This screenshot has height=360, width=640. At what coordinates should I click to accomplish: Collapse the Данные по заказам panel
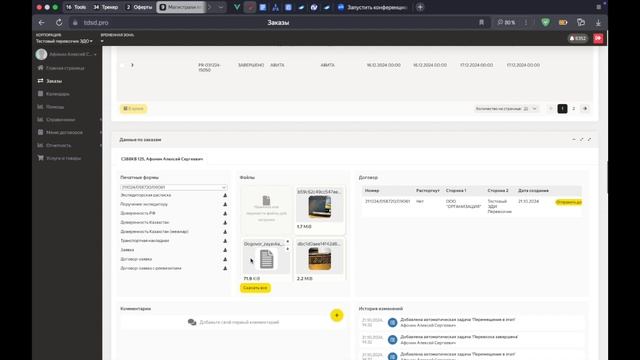(574, 140)
